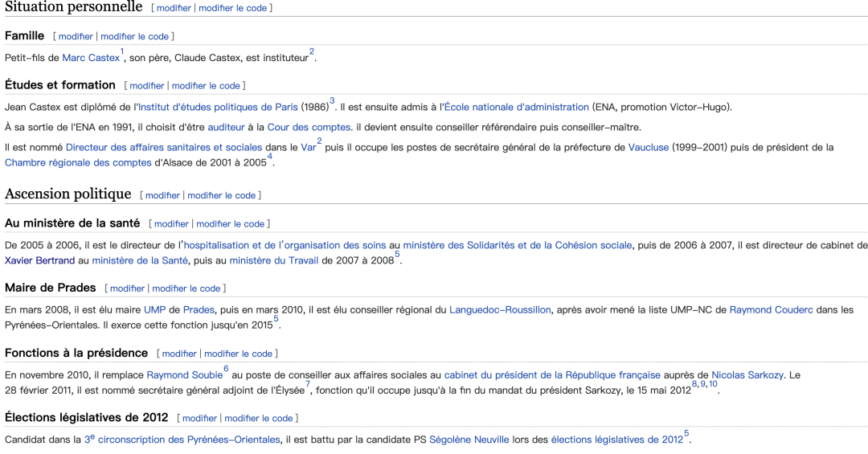Open the Prades town link
The height and width of the screenshot is (454, 868).
[x=199, y=310]
